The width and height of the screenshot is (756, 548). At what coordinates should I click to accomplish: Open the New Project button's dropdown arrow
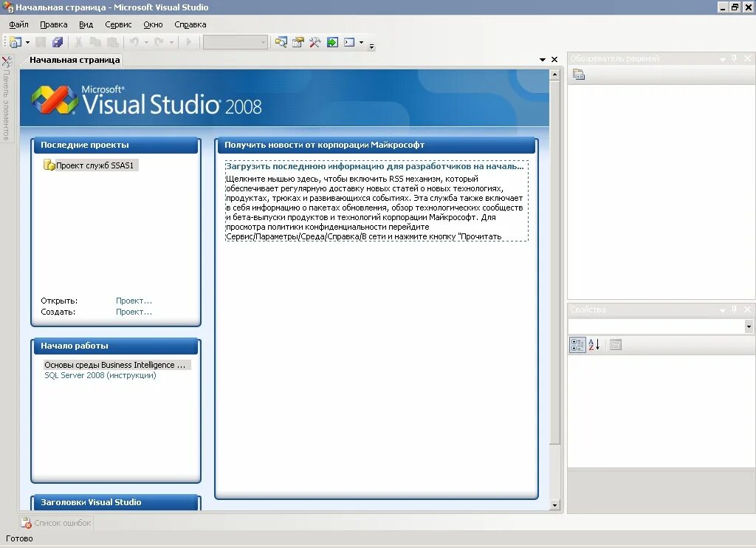(x=27, y=42)
